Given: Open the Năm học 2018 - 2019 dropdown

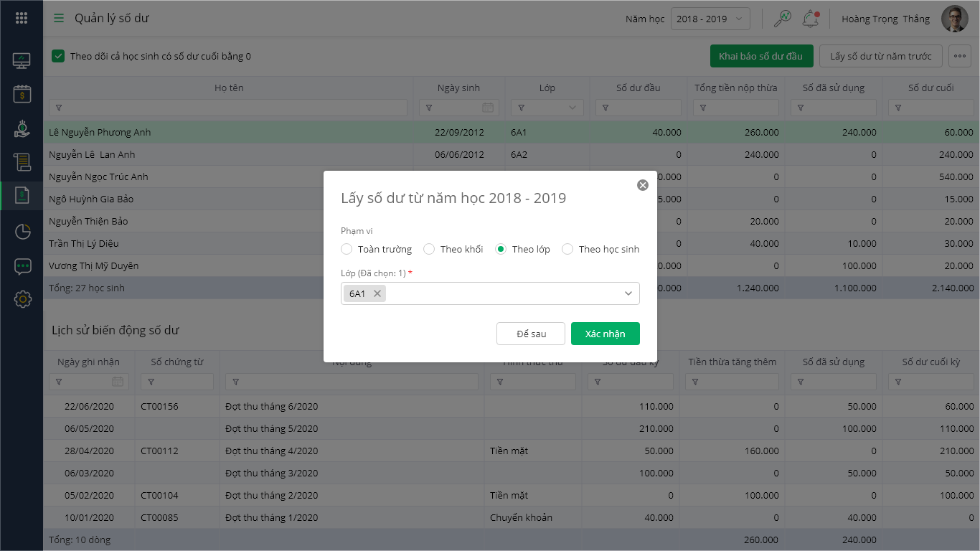Looking at the screenshot, I should point(710,19).
